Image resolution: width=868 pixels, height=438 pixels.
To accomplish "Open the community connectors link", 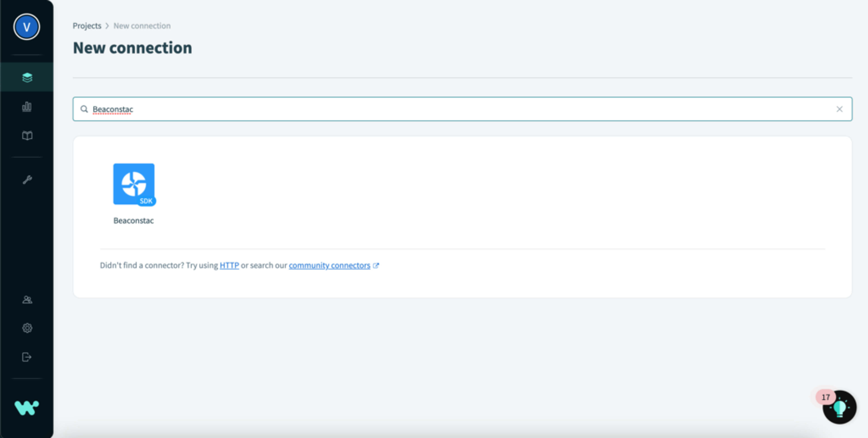I will point(329,265).
